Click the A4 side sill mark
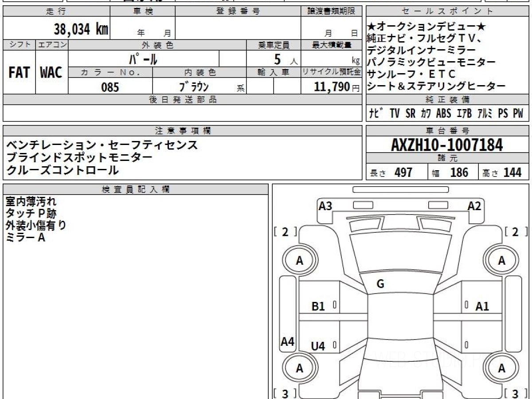Image resolution: width=532 pixels, height=399 pixels. coord(288,341)
